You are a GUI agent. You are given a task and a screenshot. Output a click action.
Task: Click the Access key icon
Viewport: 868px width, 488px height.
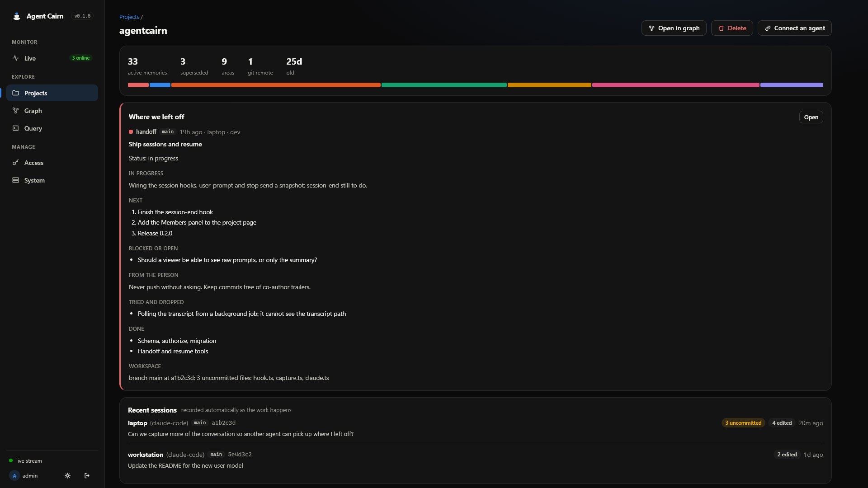(x=16, y=163)
